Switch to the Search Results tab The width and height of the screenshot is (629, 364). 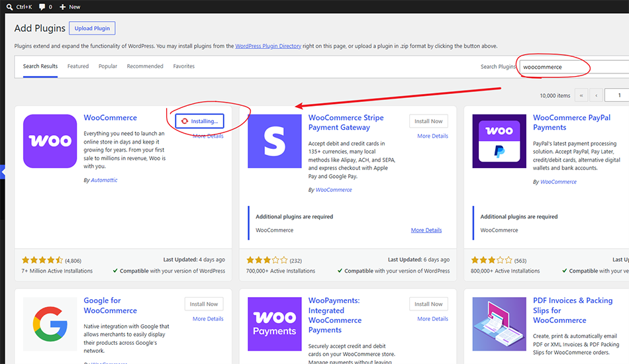click(40, 66)
